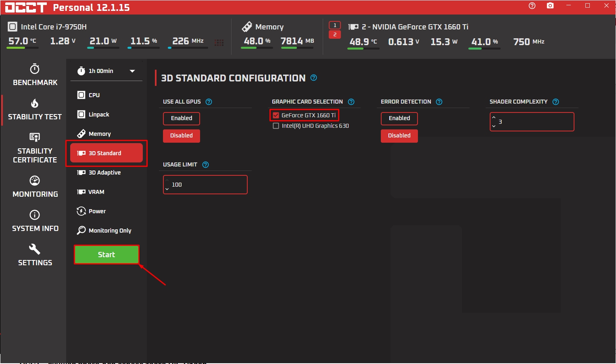Screen dimensions: 616x364
Task: Open the Stability Test section
Action: 35,109
